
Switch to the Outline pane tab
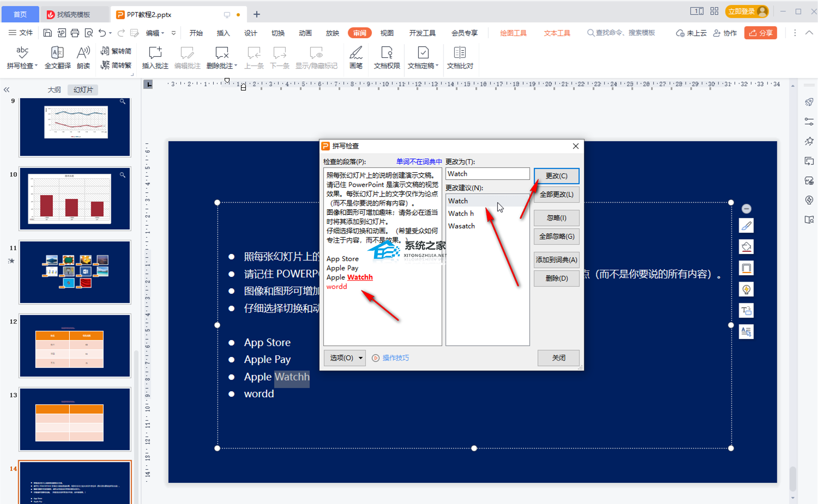tap(54, 90)
